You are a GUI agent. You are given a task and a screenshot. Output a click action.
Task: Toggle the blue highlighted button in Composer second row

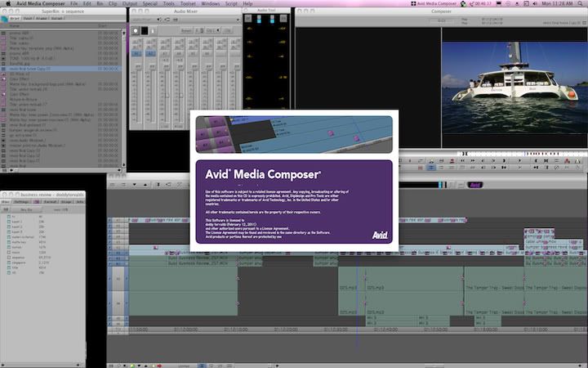pos(431,168)
